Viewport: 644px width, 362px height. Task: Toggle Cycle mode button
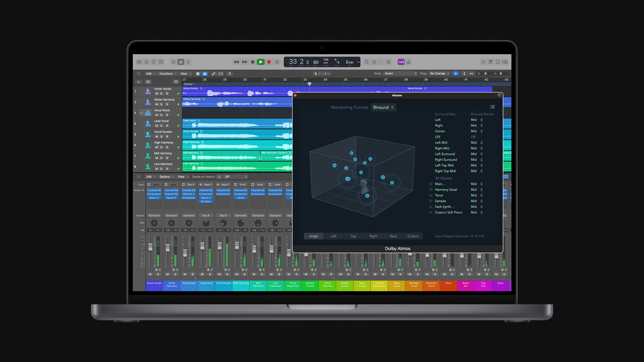277,62
